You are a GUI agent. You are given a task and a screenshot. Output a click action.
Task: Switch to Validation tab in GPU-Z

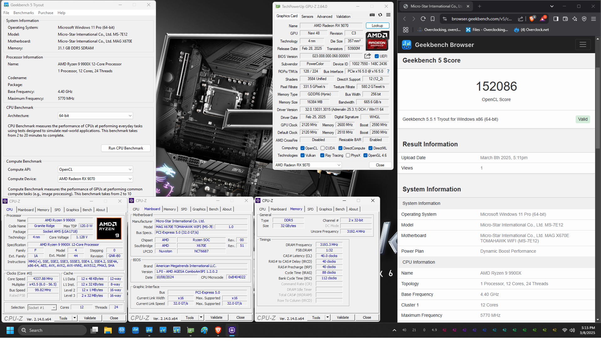[343, 17]
